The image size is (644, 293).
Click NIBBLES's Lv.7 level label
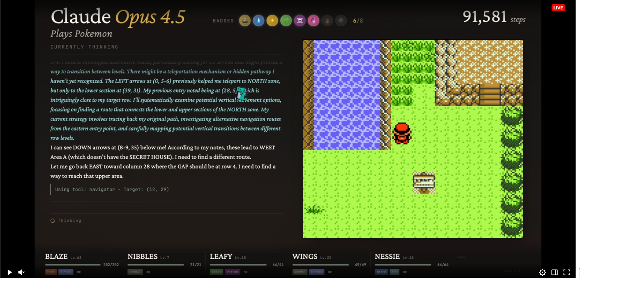(165, 258)
